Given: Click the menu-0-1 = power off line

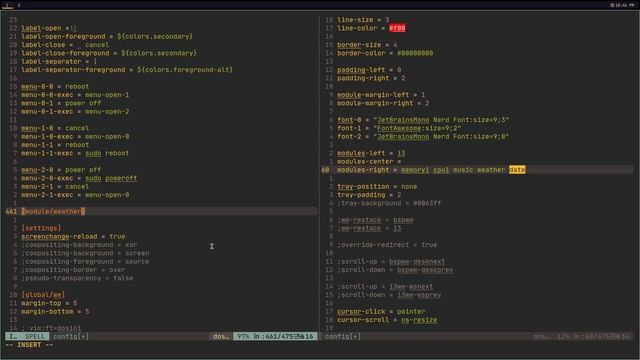Looking at the screenshot, I should click(x=61, y=103).
